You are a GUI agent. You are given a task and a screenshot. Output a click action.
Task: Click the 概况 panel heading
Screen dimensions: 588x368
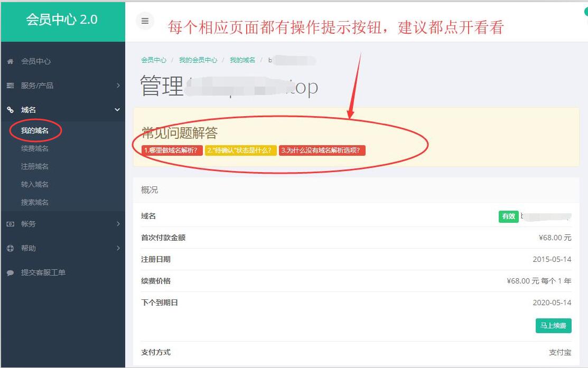point(150,190)
